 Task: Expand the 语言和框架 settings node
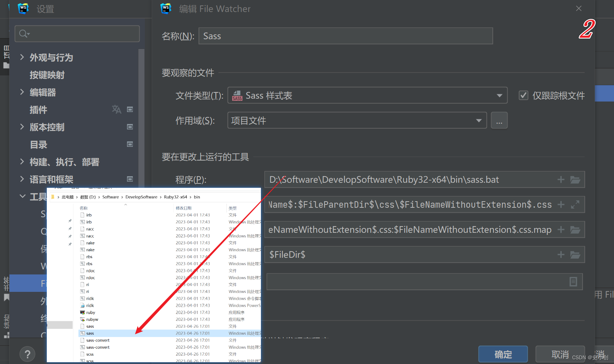(x=22, y=179)
